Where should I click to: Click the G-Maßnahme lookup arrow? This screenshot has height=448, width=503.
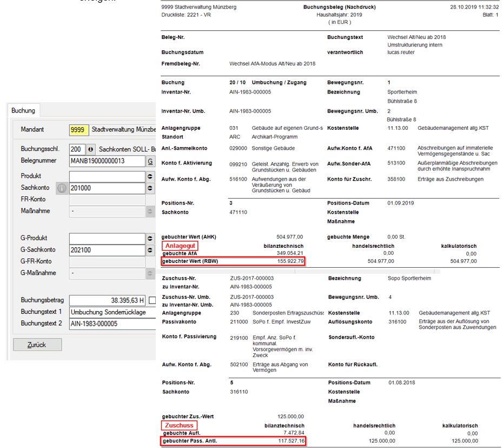[x=150, y=273]
